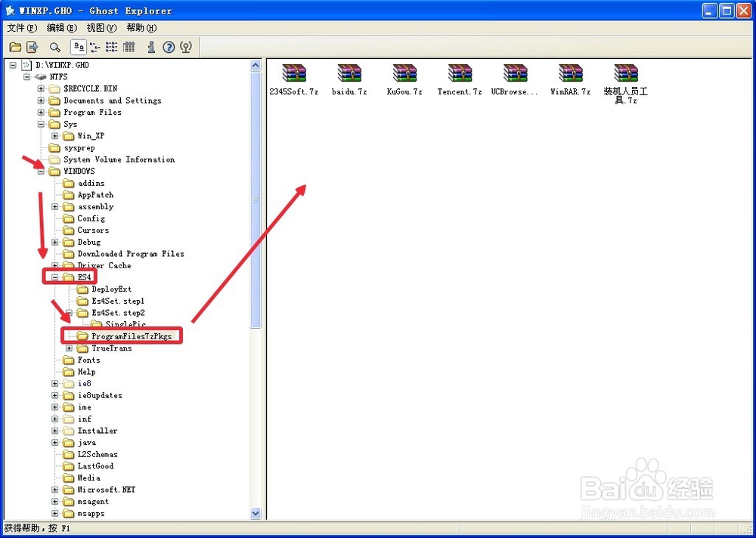
Task: Maximize the Ghost Explorer window
Action: 727,11
